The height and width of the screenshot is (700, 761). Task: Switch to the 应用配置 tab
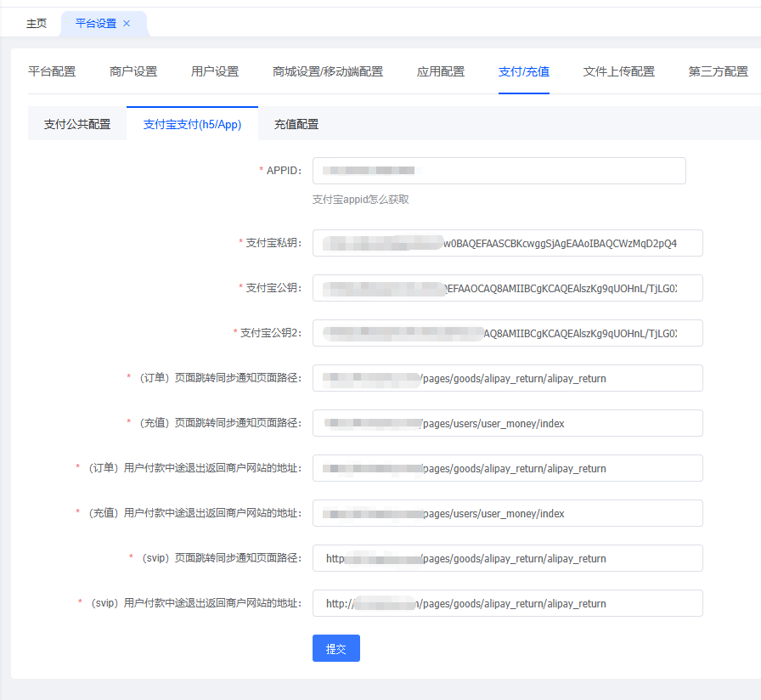[x=441, y=71]
